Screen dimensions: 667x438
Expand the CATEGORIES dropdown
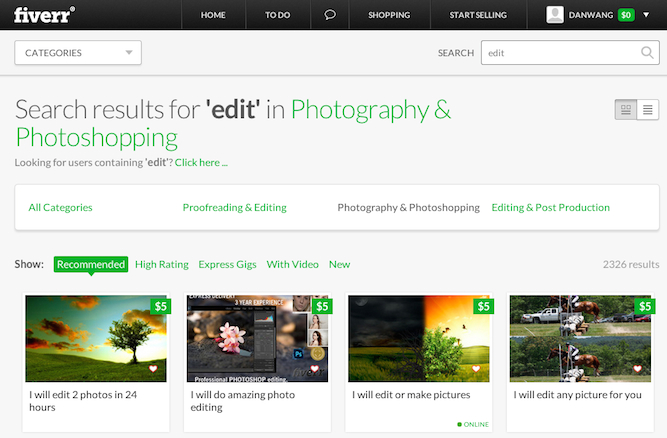(x=78, y=53)
